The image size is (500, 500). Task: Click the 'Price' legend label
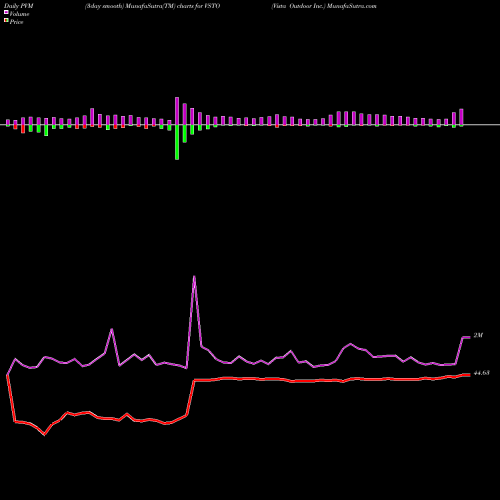pyautogui.click(x=16, y=22)
